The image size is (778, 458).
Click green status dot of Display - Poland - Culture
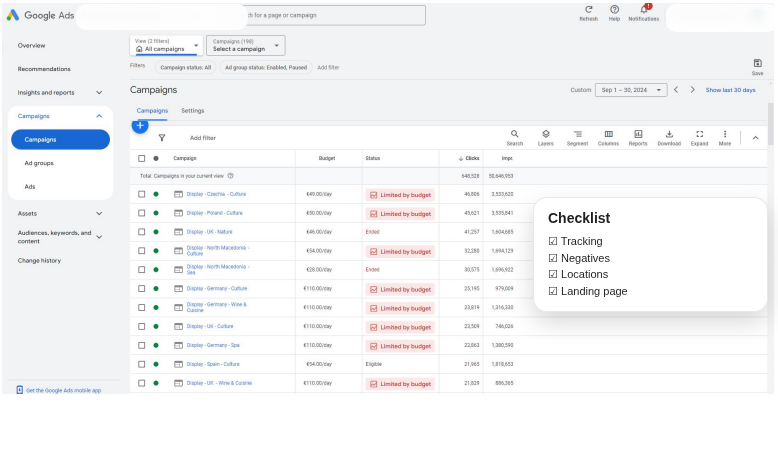tap(156, 213)
